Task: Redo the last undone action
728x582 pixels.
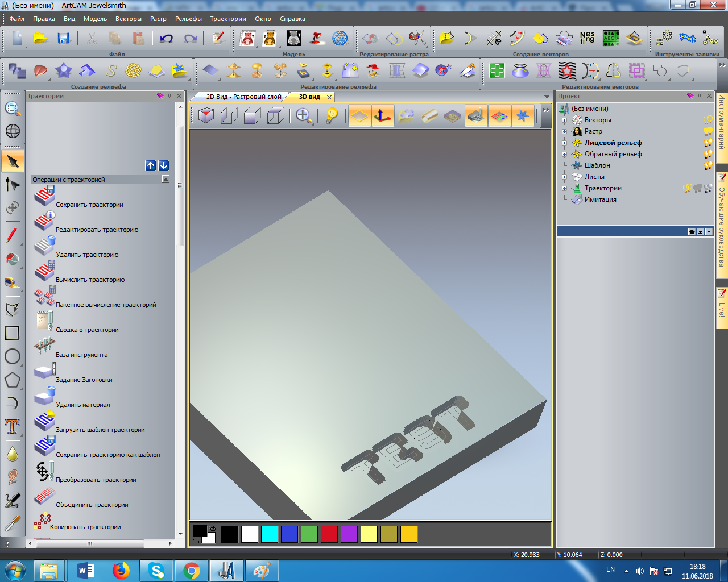Action: point(190,39)
